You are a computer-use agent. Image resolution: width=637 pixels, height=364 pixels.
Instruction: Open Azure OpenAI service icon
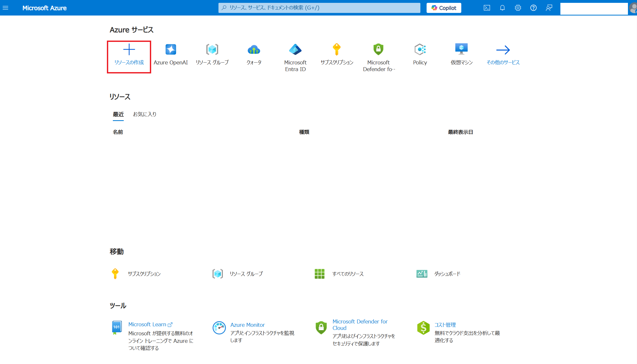coord(171,49)
